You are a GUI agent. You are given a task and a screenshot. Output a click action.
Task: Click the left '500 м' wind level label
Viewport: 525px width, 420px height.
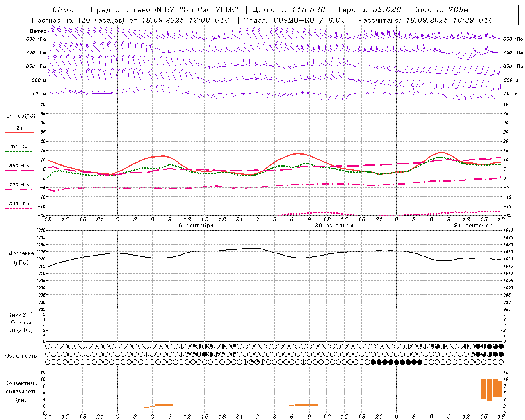[39, 80]
